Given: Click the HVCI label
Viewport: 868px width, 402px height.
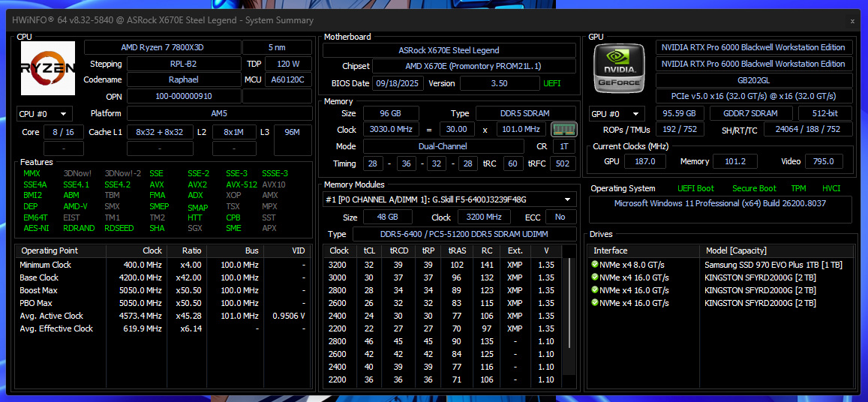Looking at the screenshot, I should click(x=831, y=189).
